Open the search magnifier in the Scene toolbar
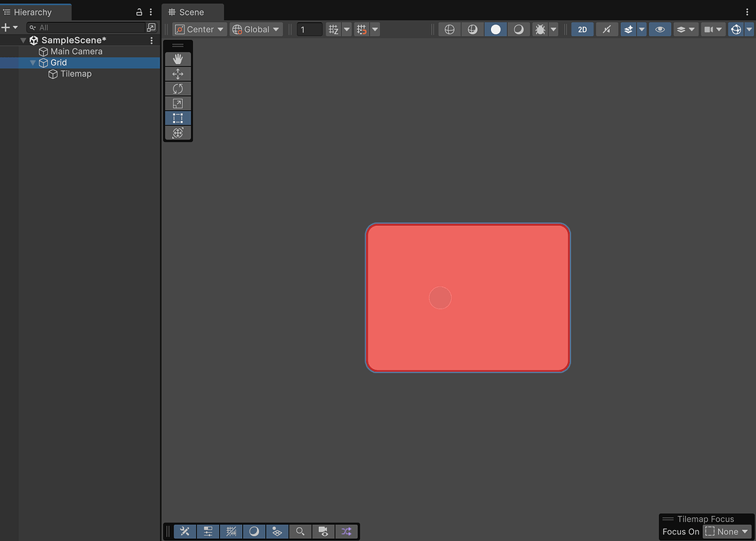 pos(300,531)
